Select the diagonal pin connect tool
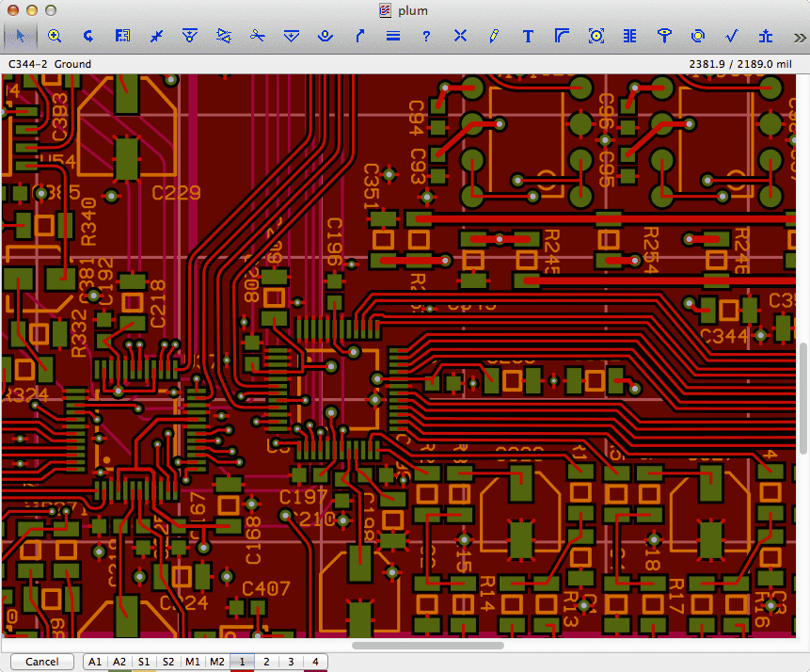This screenshot has width=810, height=672. pos(156,36)
